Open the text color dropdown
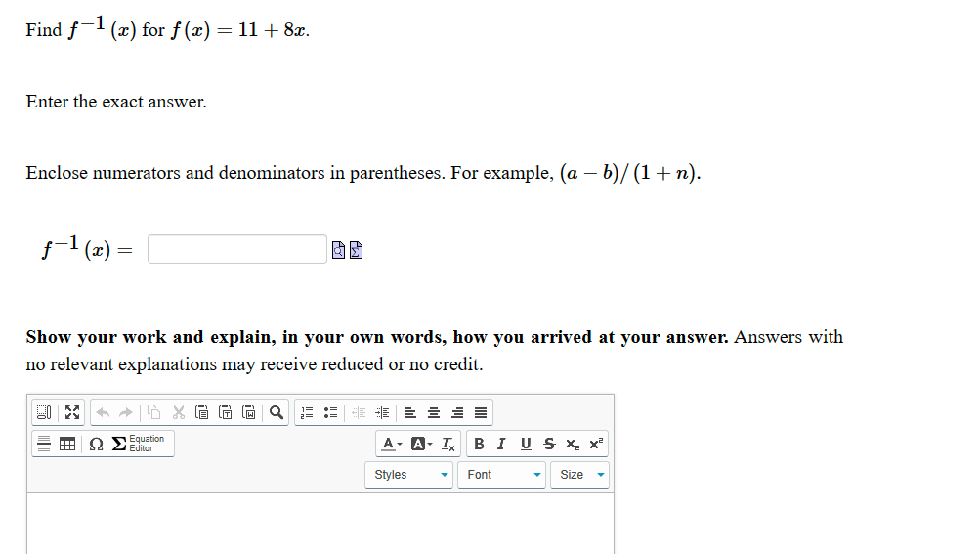 pyautogui.click(x=392, y=444)
